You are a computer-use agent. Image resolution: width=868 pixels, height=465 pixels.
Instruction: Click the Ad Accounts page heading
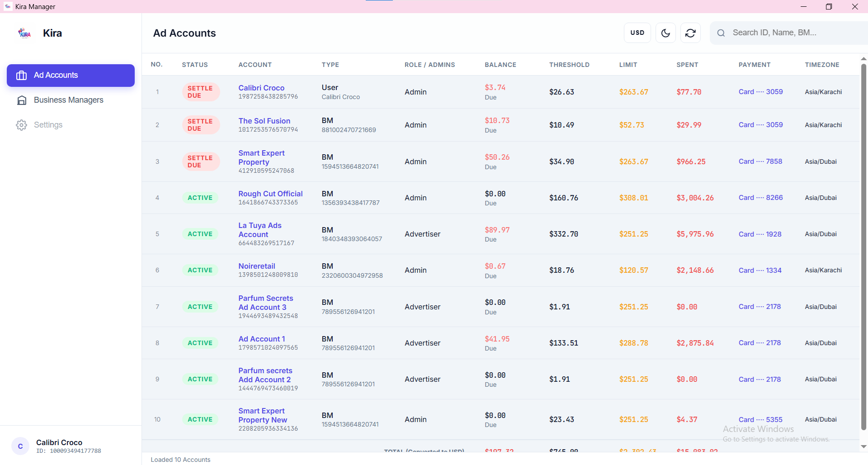pos(184,33)
